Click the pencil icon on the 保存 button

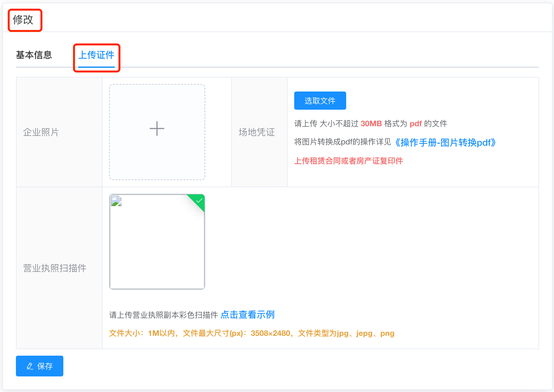click(x=30, y=366)
